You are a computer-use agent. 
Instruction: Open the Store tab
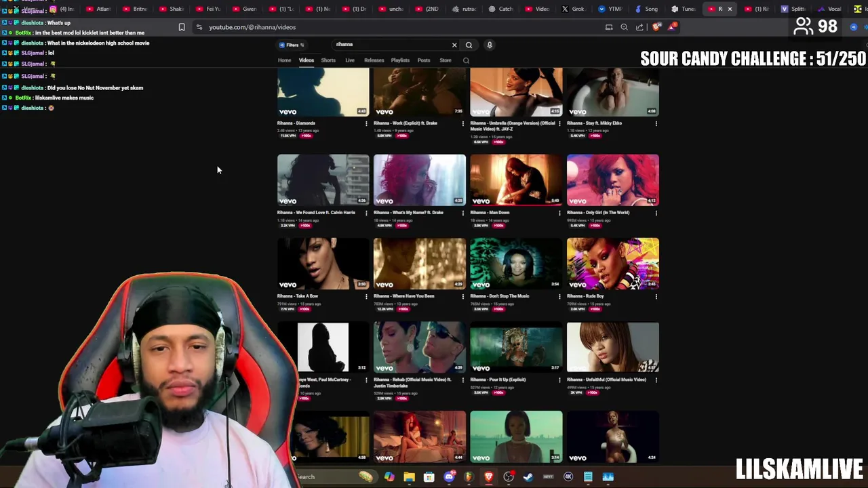[x=446, y=60]
